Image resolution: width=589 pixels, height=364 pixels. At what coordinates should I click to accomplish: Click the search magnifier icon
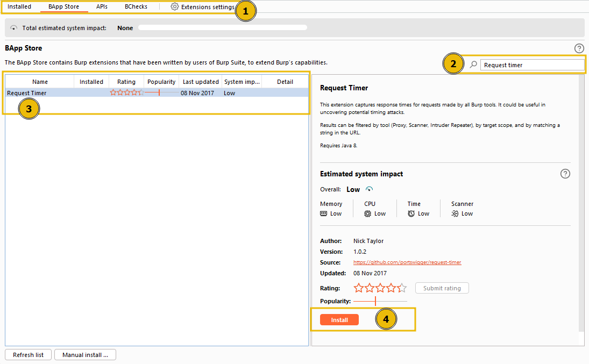tap(473, 64)
